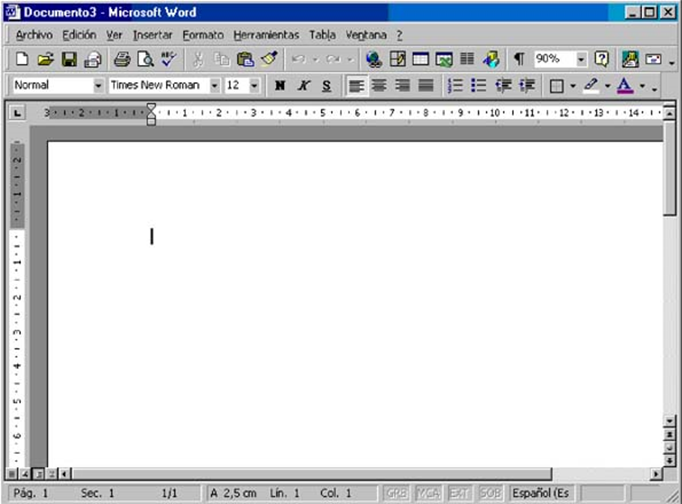Image resolution: width=682 pixels, height=504 pixels.
Task: Open the redo history dropdown arrow
Action: pos(351,59)
